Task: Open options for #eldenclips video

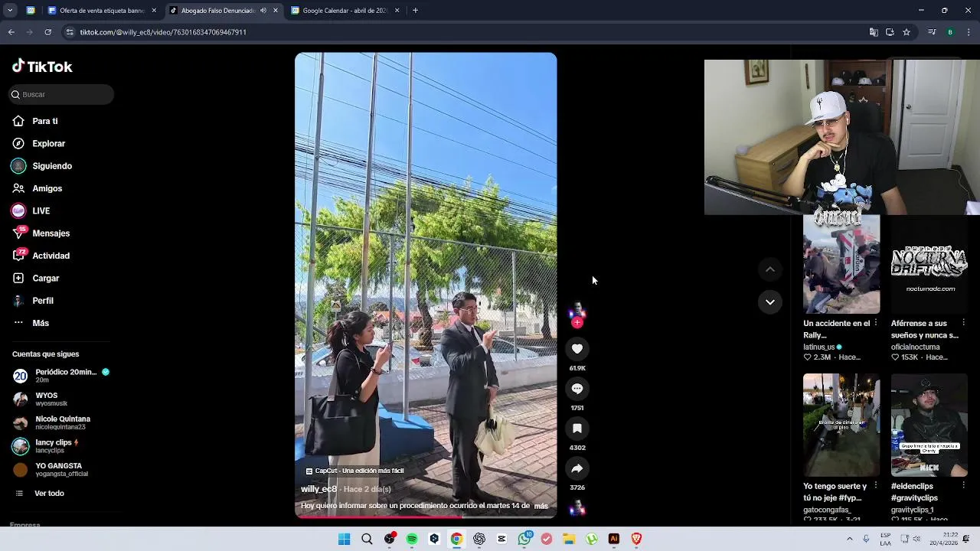Action: coord(964,485)
